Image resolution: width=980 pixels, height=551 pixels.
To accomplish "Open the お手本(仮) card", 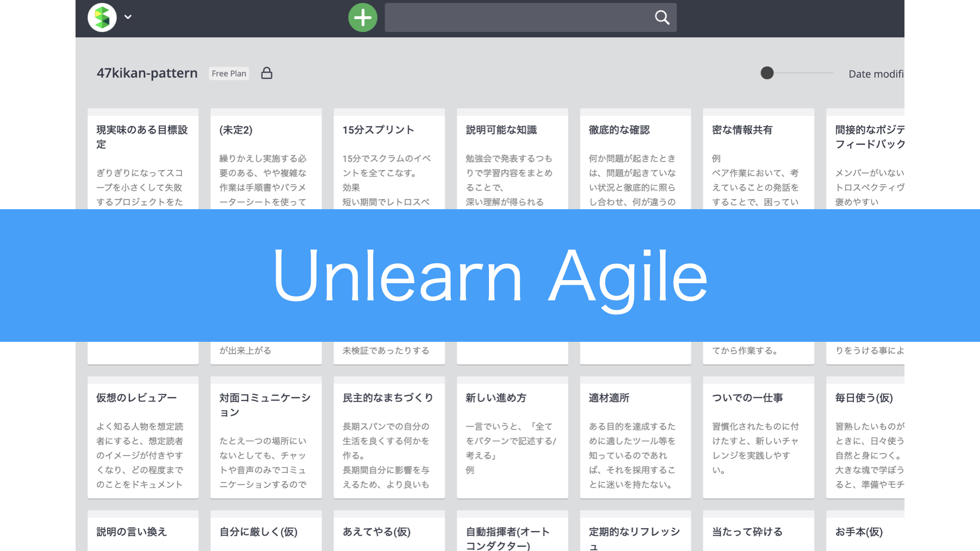I will [866, 531].
